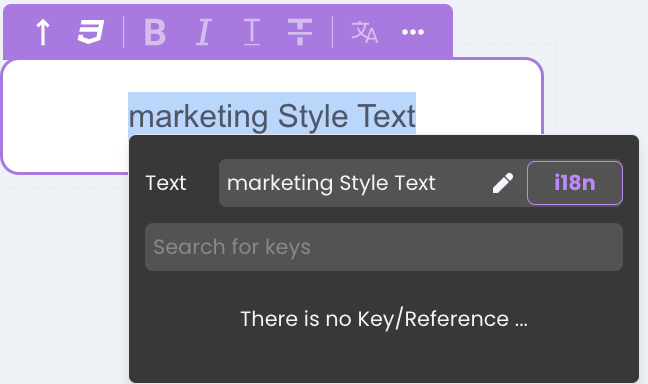Image resolution: width=648 pixels, height=384 pixels.
Task: Toggle underline formatting
Action: (251, 32)
